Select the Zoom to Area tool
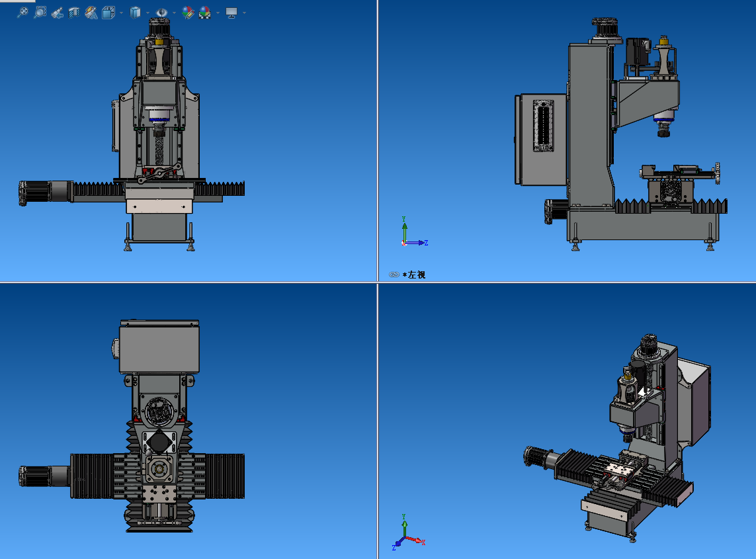The image size is (756, 559). click(40, 12)
